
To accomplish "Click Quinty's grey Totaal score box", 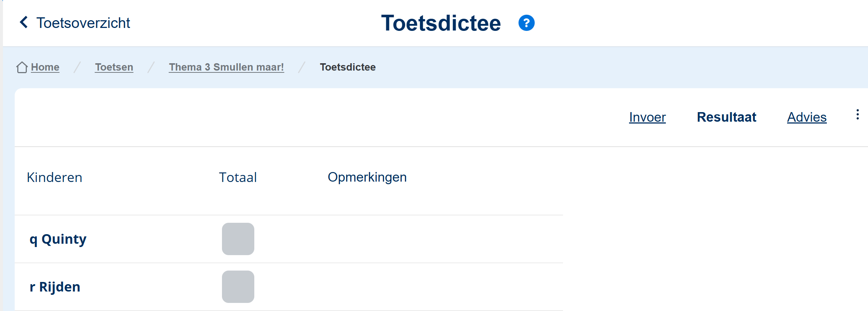I will click(x=238, y=239).
